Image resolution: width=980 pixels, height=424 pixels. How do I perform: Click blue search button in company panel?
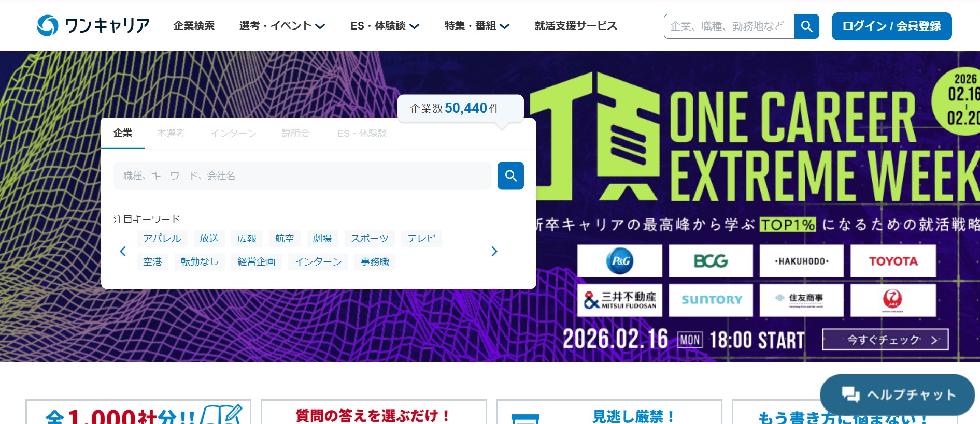point(510,176)
